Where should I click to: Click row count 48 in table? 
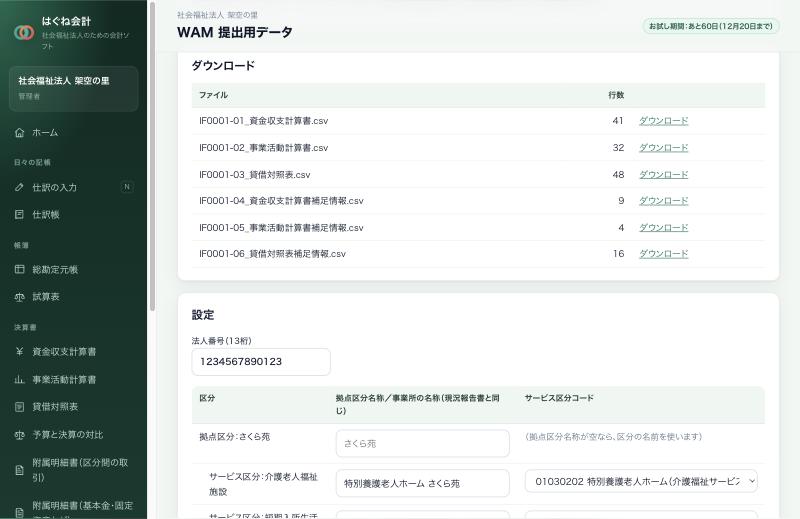618,175
